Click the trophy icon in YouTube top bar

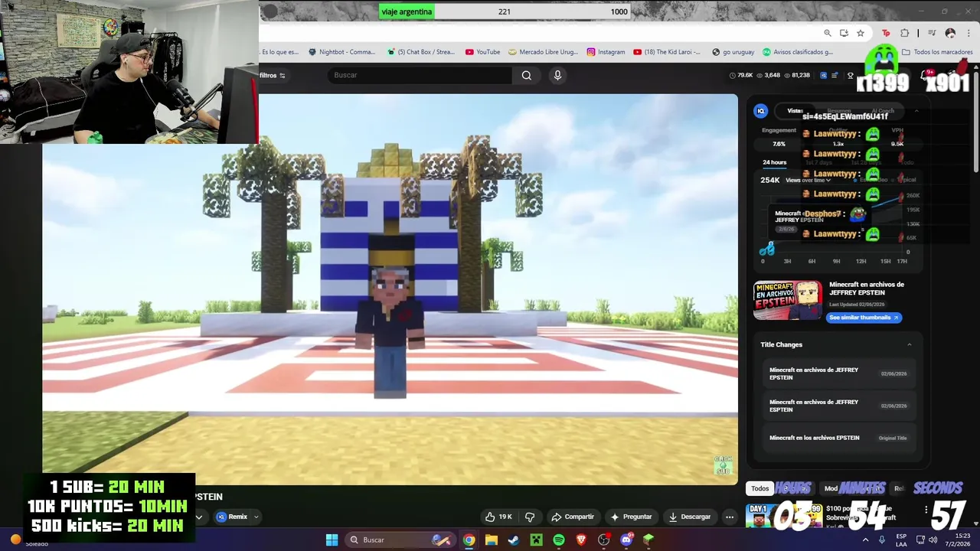coord(850,75)
